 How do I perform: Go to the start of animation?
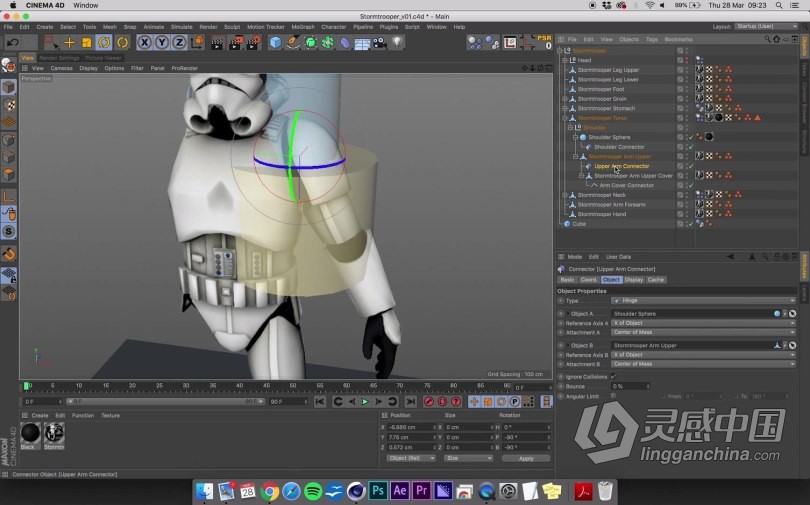click(320, 402)
